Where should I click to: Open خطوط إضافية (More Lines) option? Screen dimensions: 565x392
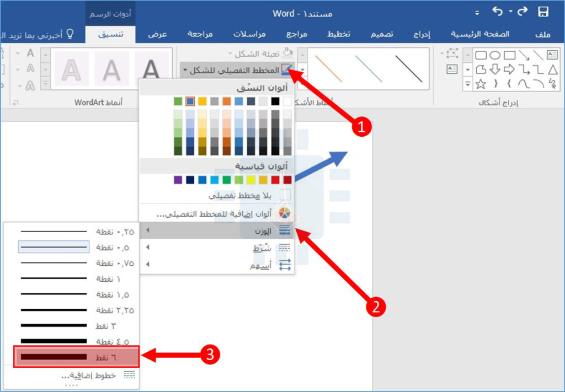click(71, 375)
